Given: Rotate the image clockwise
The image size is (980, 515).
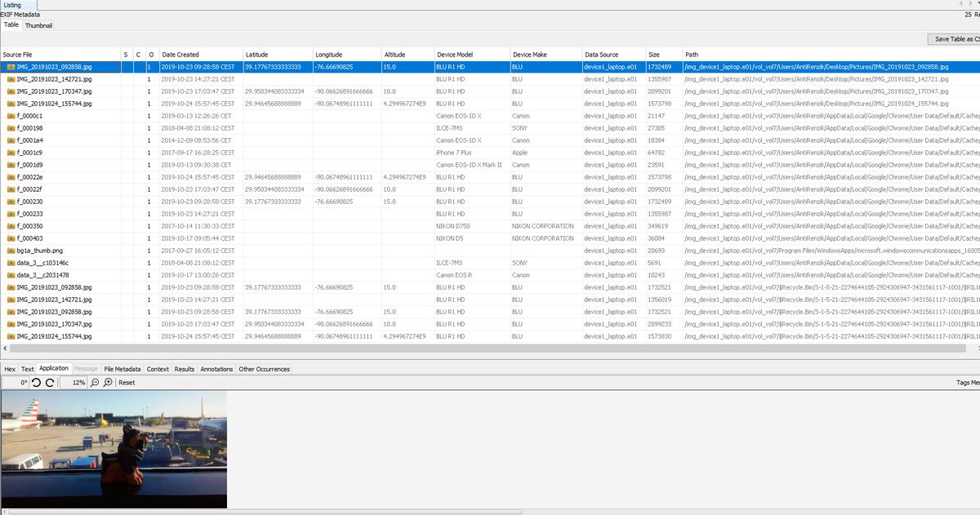Looking at the screenshot, I should pos(50,383).
